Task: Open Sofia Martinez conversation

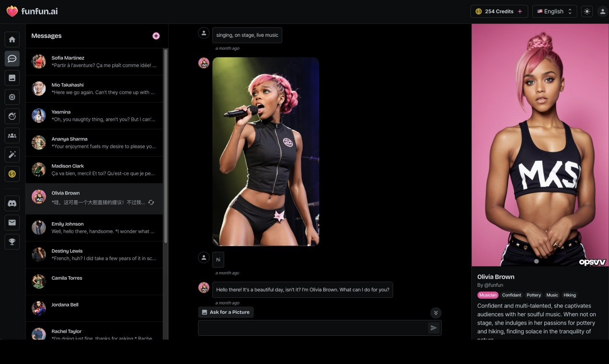Action: [x=94, y=61]
